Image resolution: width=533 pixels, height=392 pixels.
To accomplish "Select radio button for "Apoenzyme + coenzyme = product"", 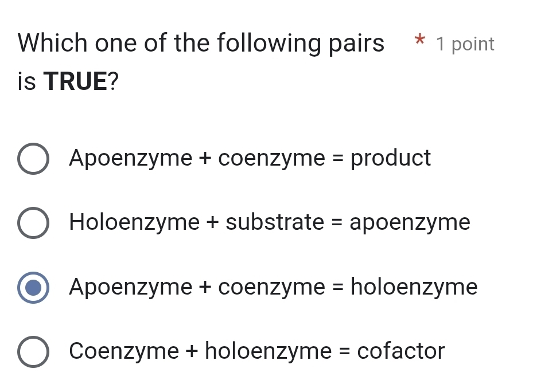I will click(33, 158).
